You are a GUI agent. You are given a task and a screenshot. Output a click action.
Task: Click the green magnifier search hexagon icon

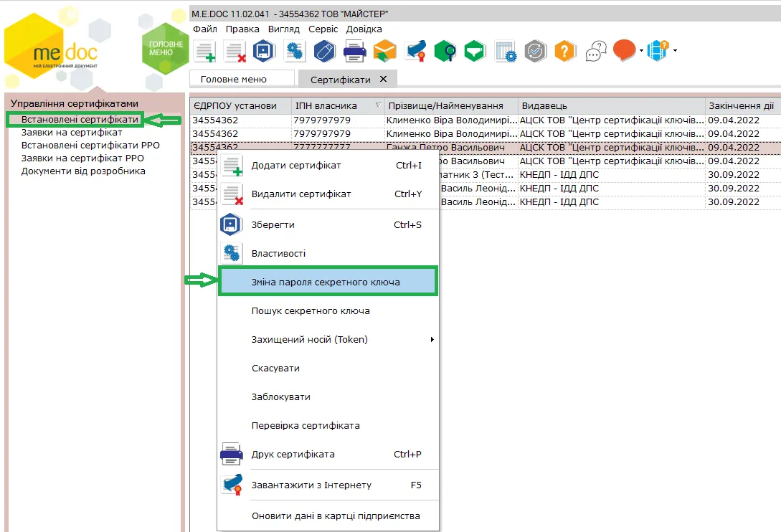pos(445,52)
